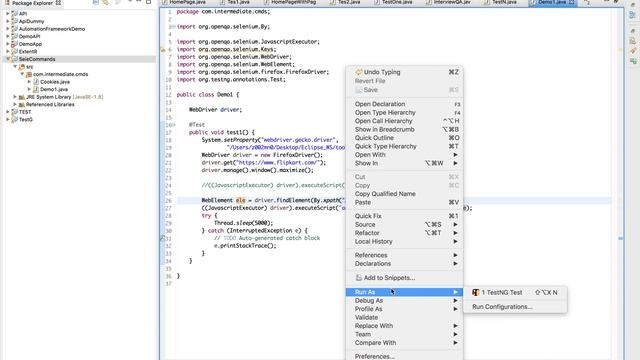The height and width of the screenshot is (360, 640).
Task: Choose Open Declaration from context menu
Action: (x=404, y=104)
